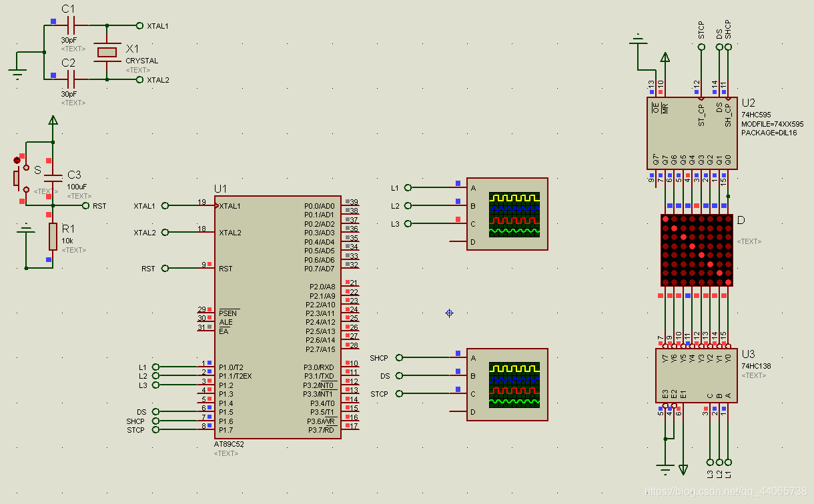Select the RST terminal next to resistor R1
Viewport: 814px width, 504px height.
(85, 205)
